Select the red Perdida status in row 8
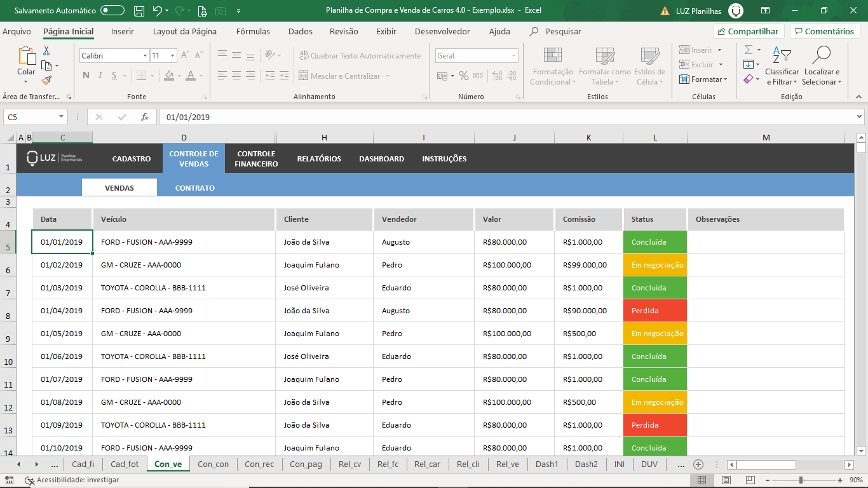Viewport: 868px width, 488px height. [655, 311]
